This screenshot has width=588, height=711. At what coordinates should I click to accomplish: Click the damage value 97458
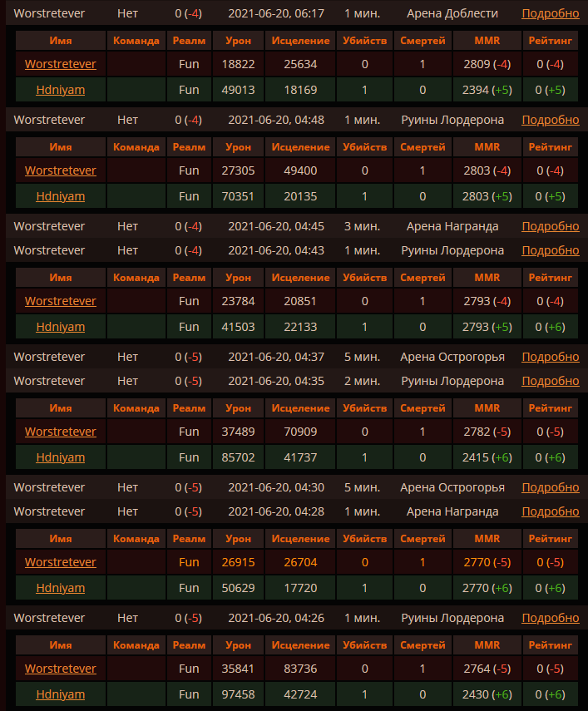238,695
